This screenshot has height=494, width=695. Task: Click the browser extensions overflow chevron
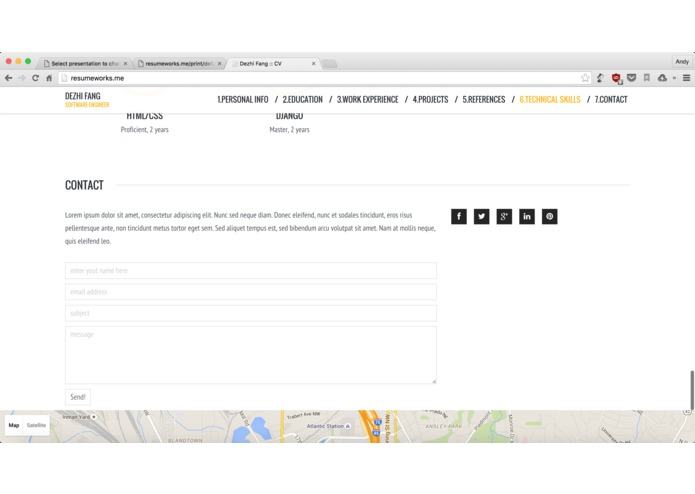click(675, 78)
